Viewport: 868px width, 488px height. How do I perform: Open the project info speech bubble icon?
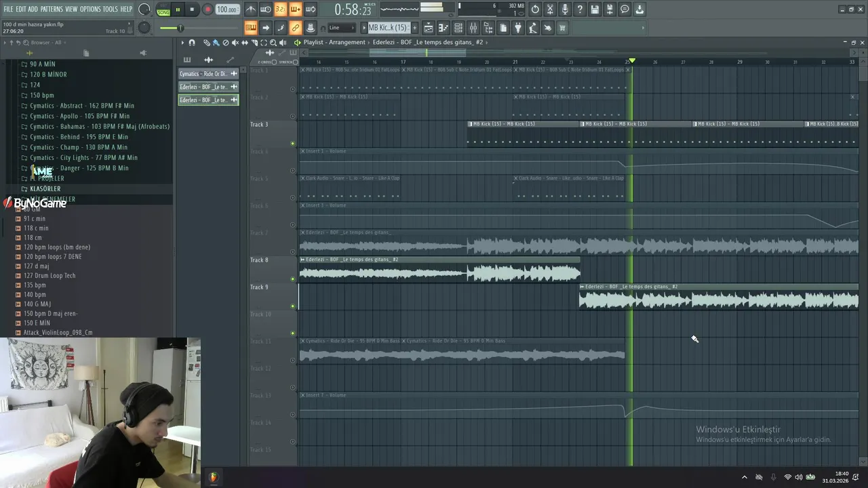625,9
